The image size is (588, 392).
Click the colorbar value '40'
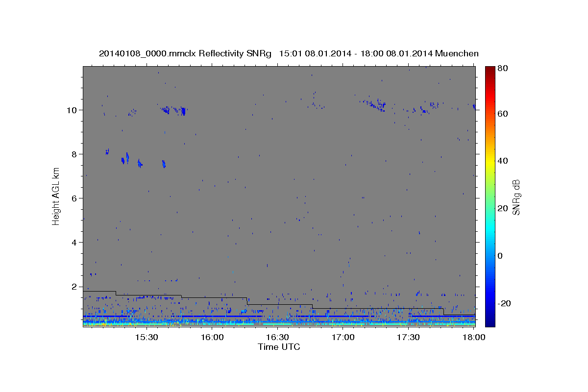(x=502, y=161)
